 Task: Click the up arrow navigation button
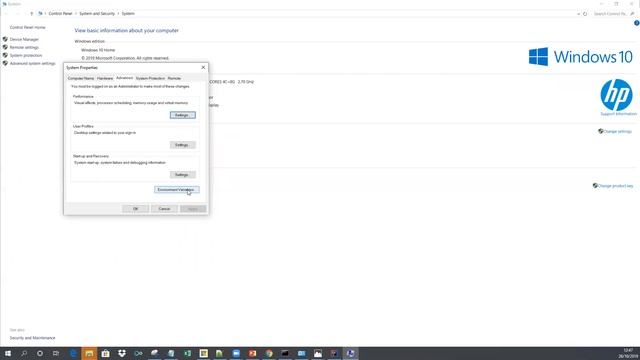(31, 13)
